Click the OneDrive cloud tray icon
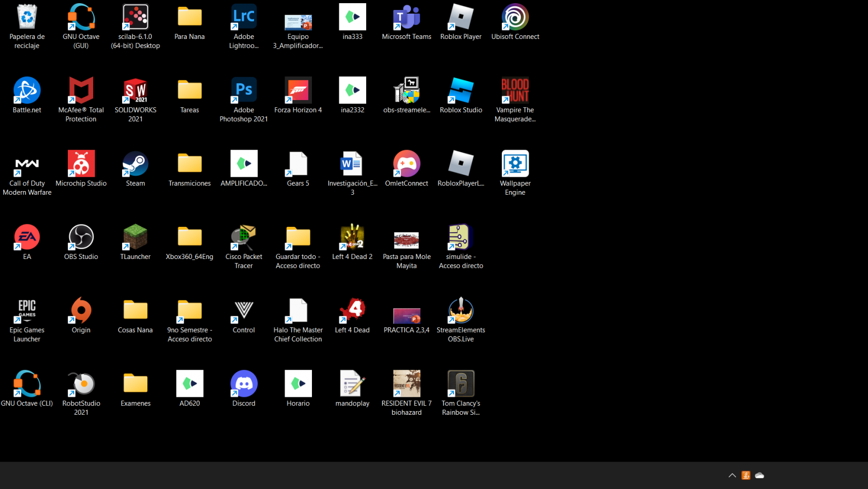Screen dimensions: 868x489 pos(759,475)
